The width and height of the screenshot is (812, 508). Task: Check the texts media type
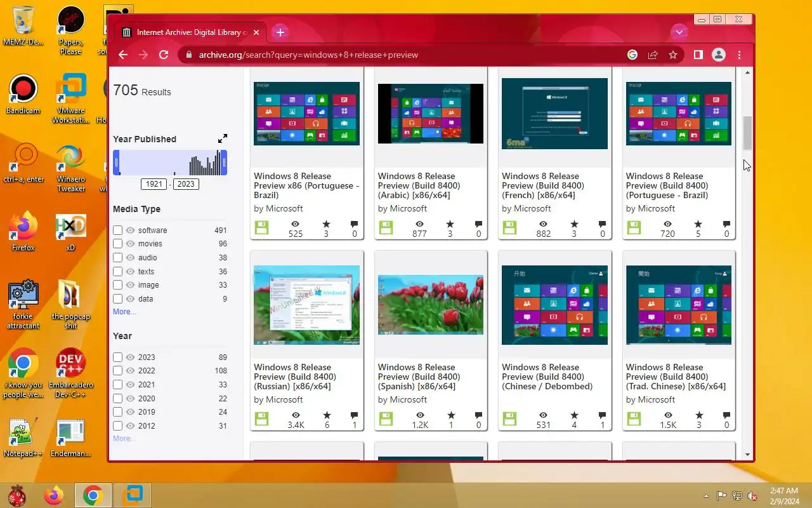[117, 272]
